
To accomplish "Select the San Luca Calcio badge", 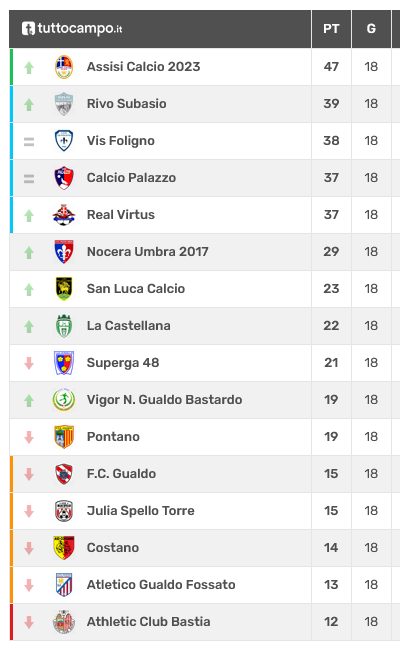I will click(64, 289).
